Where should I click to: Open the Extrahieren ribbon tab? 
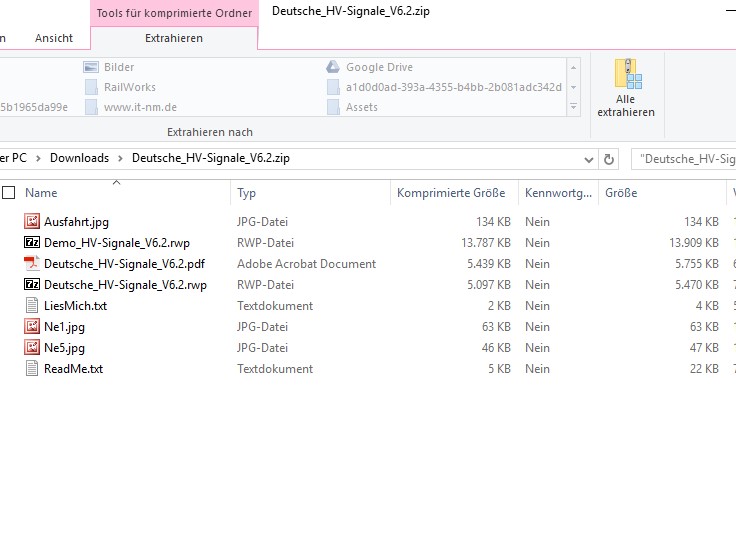coord(174,38)
